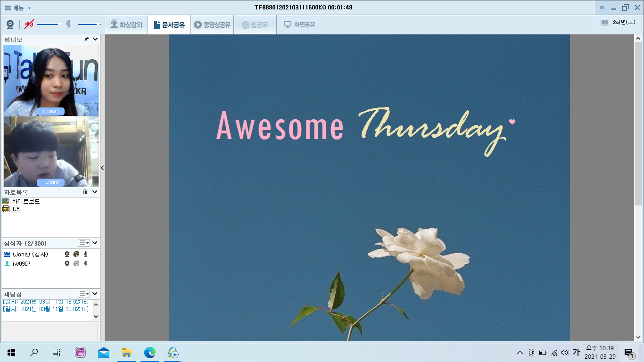Open the 메뉴 dropdown menu
Image resolution: width=644 pixels, height=362 pixels.
pos(18,8)
